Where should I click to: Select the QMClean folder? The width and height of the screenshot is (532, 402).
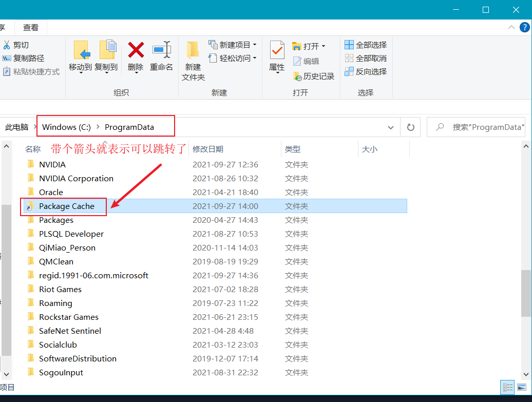click(56, 262)
